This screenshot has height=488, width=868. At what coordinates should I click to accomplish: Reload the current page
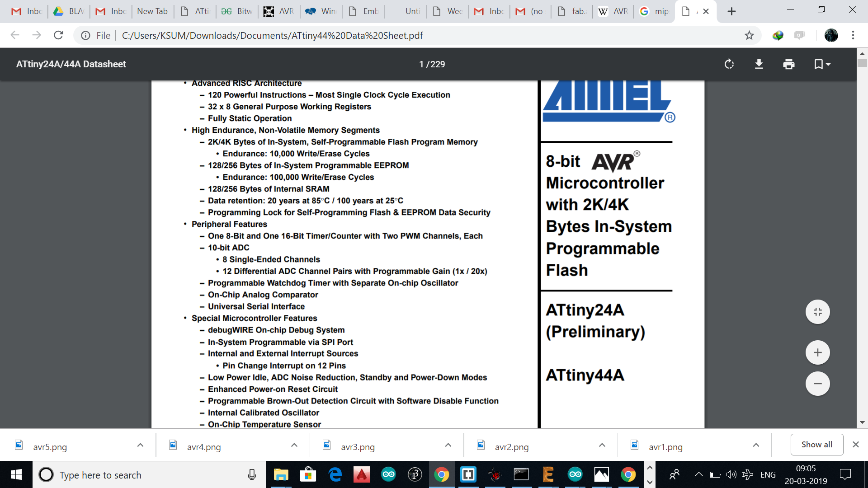coord(58,35)
